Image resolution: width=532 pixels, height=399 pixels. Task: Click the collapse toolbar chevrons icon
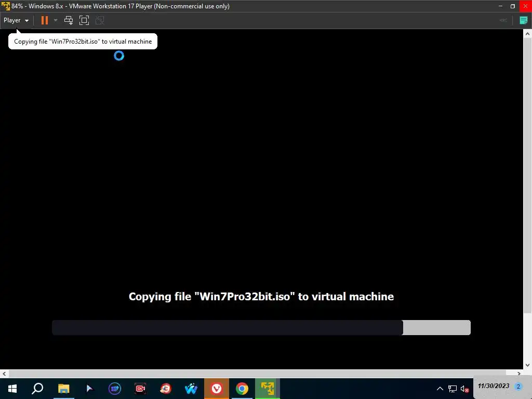coord(503,20)
